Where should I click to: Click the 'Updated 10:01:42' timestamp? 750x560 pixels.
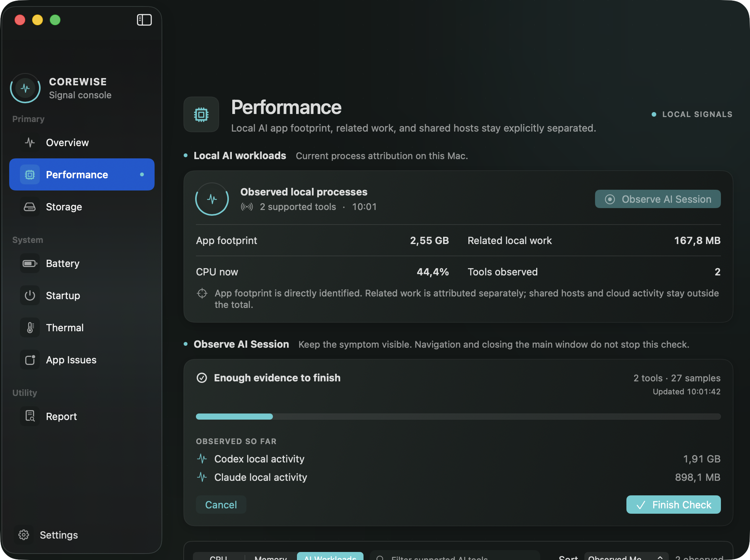686,392
